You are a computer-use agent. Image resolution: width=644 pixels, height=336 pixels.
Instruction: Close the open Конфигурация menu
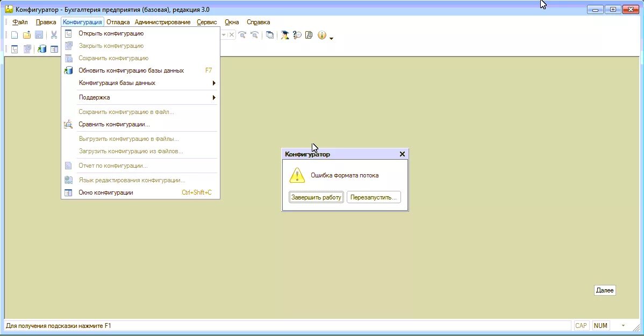coord(83,22)
